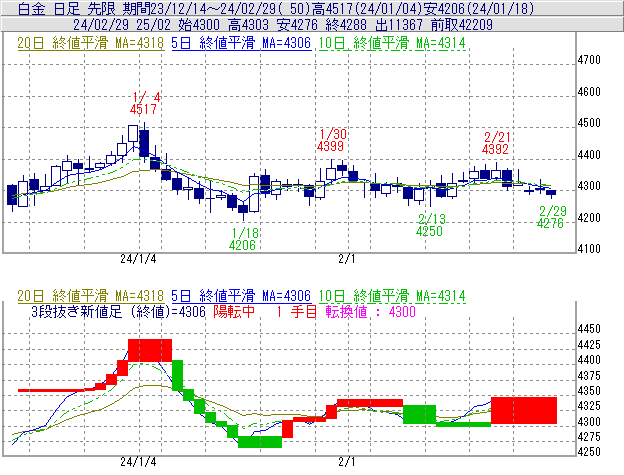This screenshot has width=624, height=475.
Task: Select 5日 終値平滑 MA=4306 legend above candlestick chart
Action: (241, 43)
